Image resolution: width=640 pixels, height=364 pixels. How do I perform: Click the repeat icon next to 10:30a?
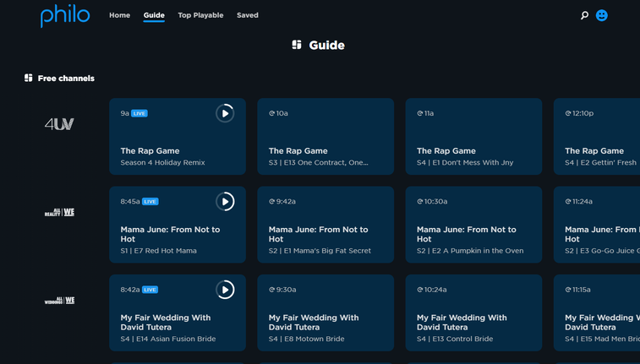tap(420, 201)
